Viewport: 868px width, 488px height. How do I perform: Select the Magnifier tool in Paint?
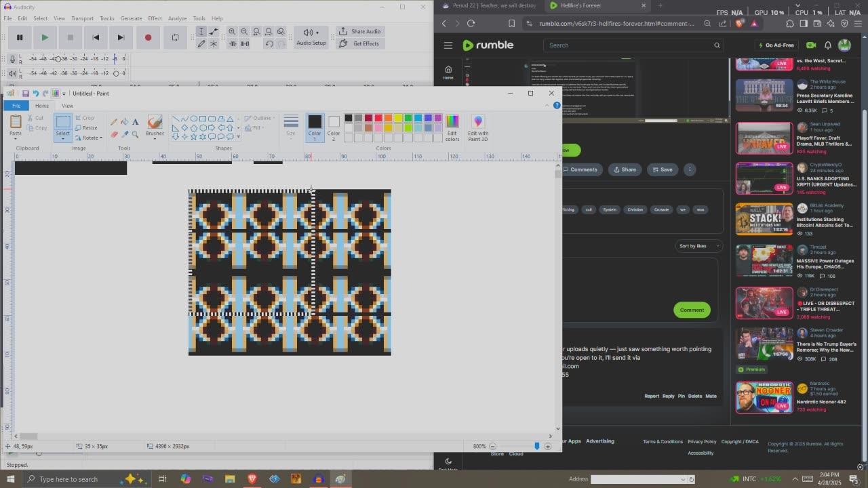[136, 134]
